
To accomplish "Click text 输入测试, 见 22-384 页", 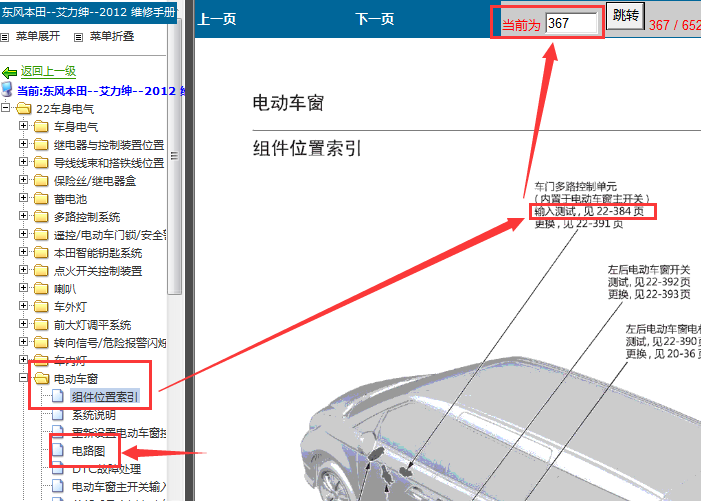I will click(x=589, y=211).
